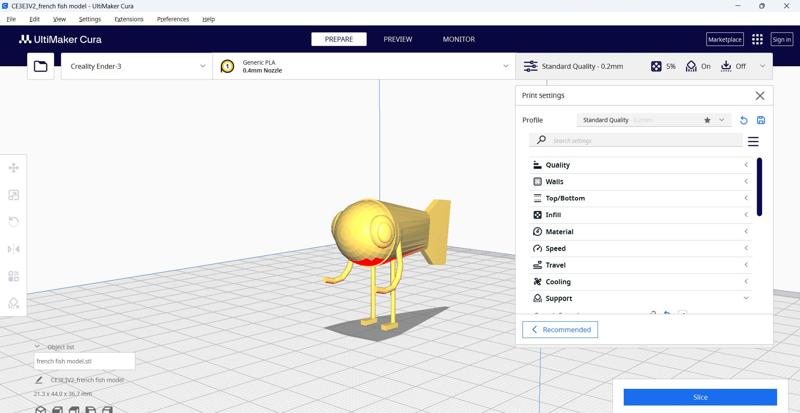Click the Top/Bottom category icon

coord(537,198)
